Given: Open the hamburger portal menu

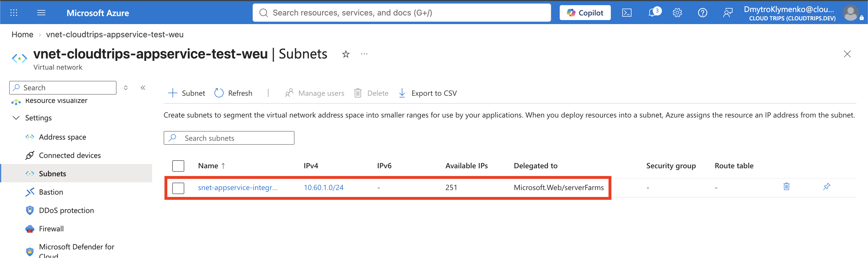Looking at the screenshot, I should 41,13.
